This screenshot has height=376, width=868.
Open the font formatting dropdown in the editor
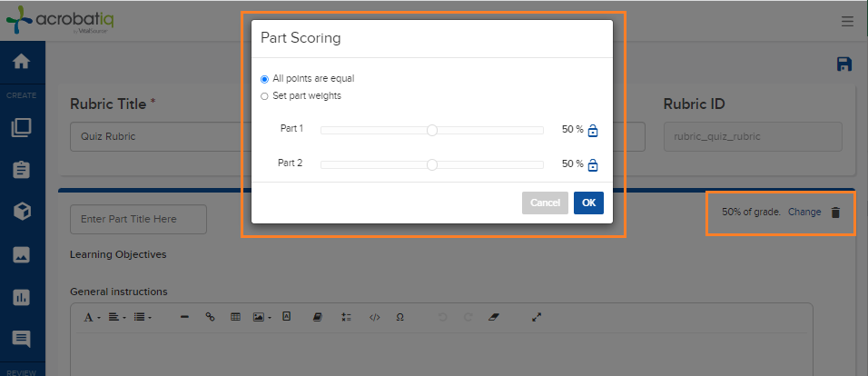[92, 317]
